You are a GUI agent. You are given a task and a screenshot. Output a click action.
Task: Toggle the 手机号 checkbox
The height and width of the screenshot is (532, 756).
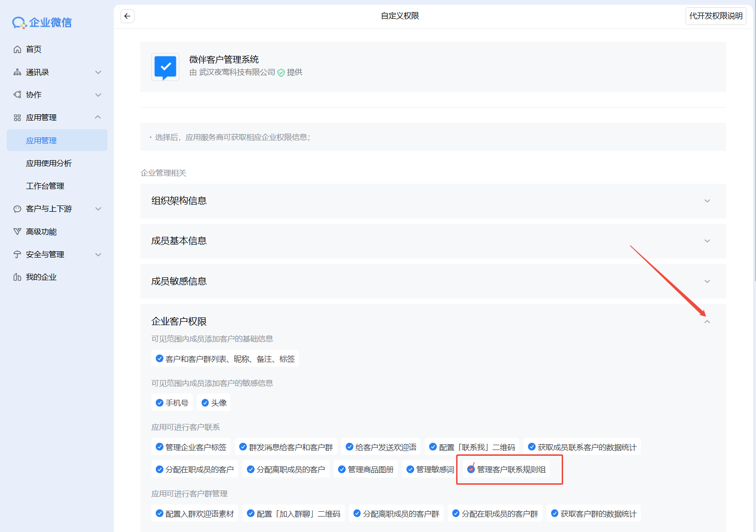(160, 403)
